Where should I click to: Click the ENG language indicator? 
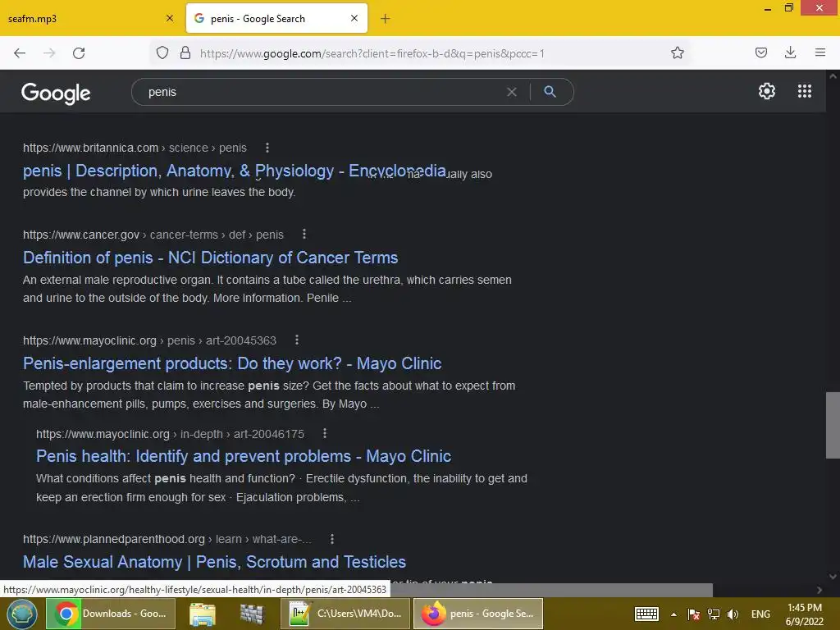click(x=760, y=614)
